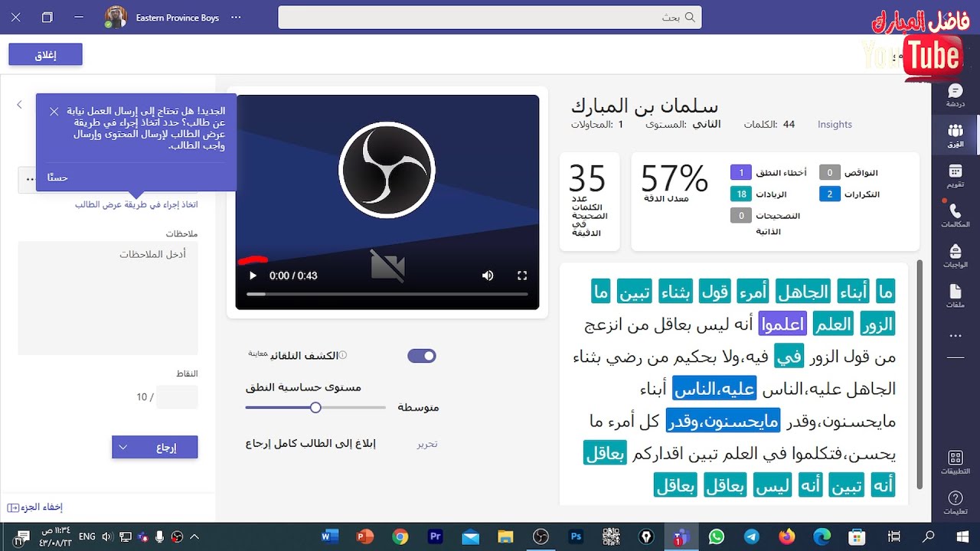
Task: Click the highlighted word اعلموا
Action: [782, 324]
